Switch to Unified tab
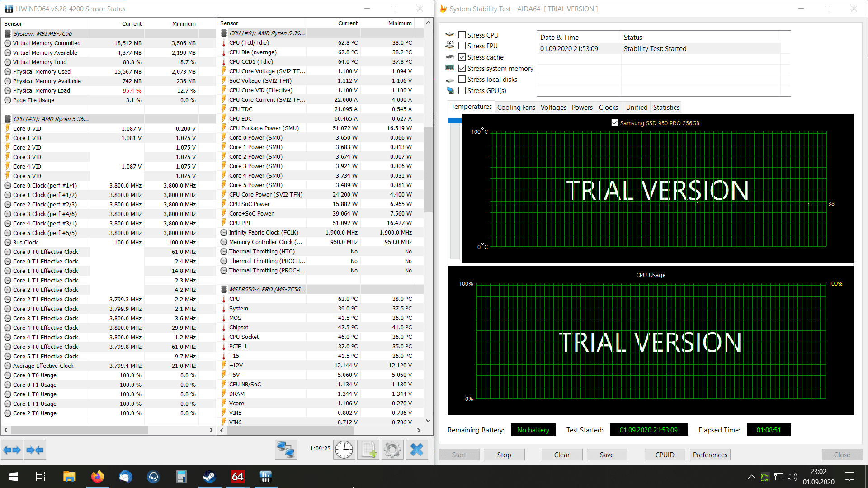Viewport: 868px width, 488px height. (x=637, y=107)
